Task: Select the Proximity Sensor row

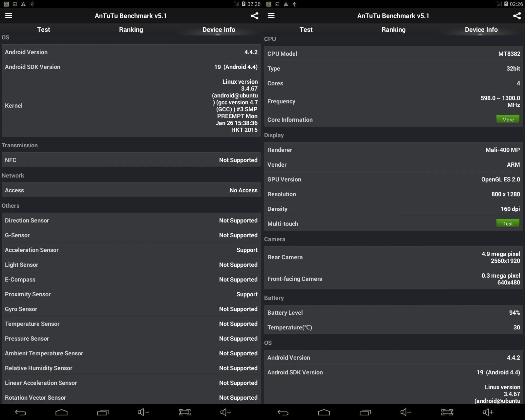Action: (x=131, y=294)
